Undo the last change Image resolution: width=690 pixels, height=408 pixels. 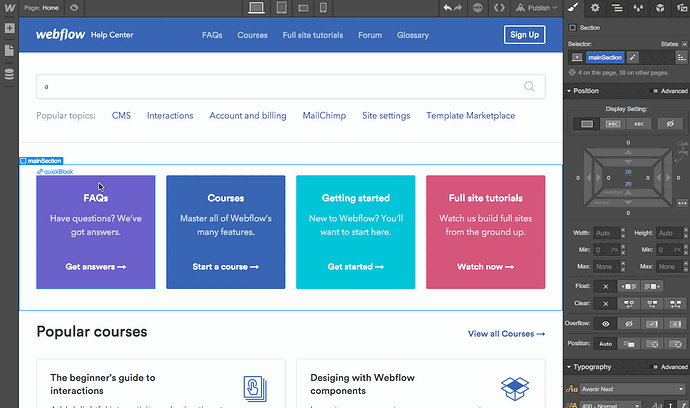pos(448,8)
